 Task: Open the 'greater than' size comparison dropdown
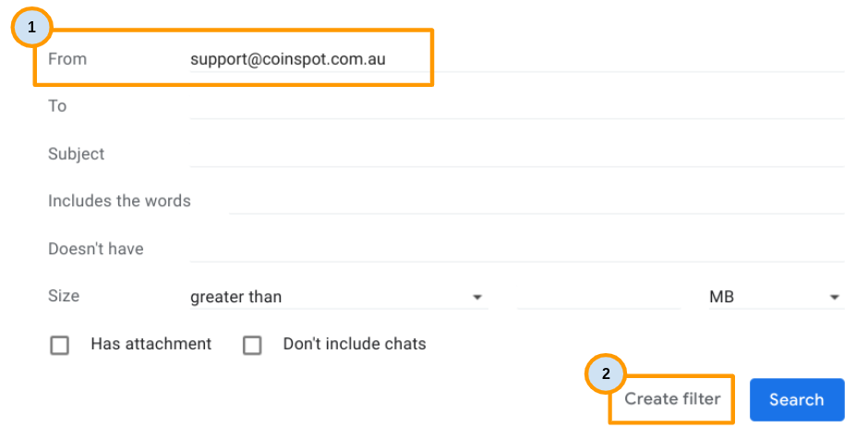click(x=337, y=297)
